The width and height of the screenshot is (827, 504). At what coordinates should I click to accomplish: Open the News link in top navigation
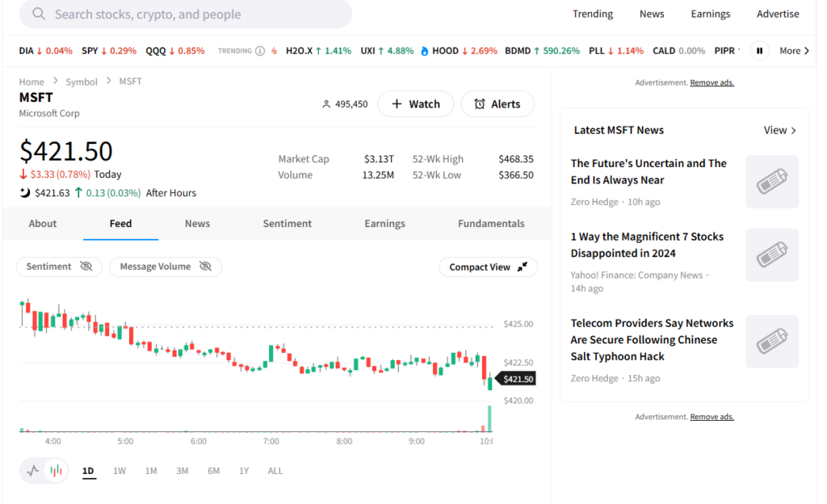click(x=652, y=14)
